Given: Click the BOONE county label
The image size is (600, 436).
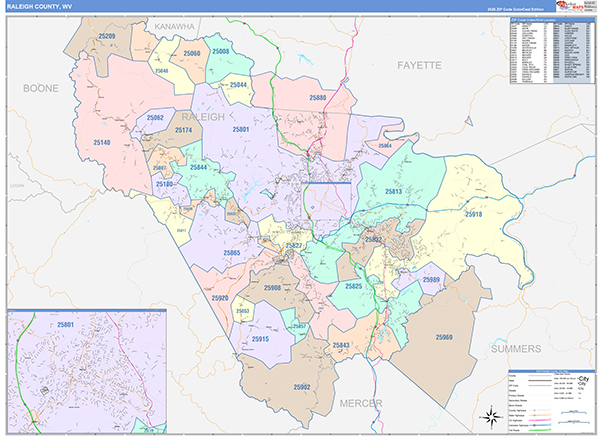Looking at the screenshot, I should (x=41, y=88).
